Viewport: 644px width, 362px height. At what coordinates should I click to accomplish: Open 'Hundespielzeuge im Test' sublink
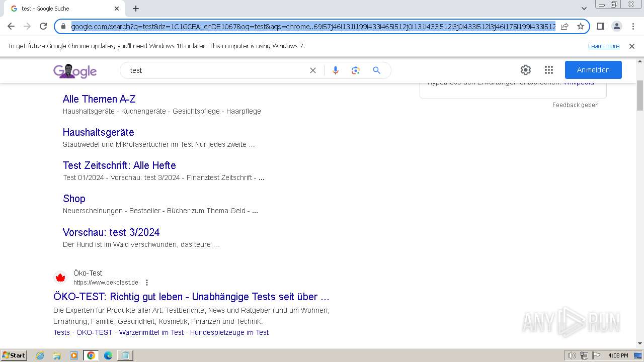pyautogui.click(x=229, y=332)
